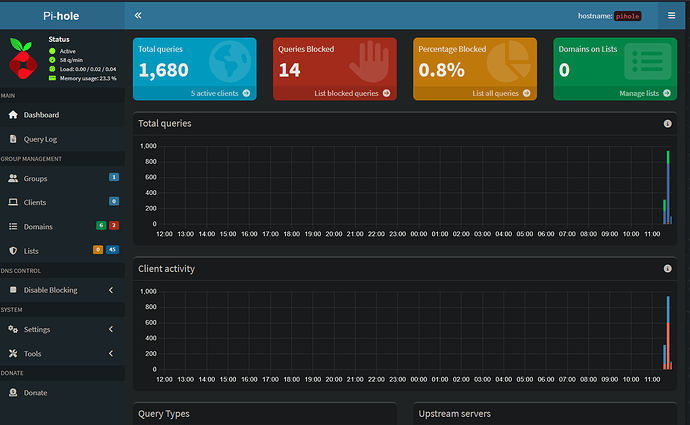Screen dimensions: 690x425
Task: Open the Domains menu item
Action: [x=62, y=227]
